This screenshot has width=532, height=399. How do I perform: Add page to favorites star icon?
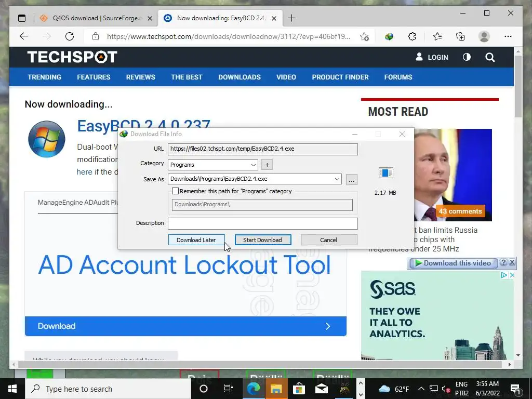[x=364, y=37]
